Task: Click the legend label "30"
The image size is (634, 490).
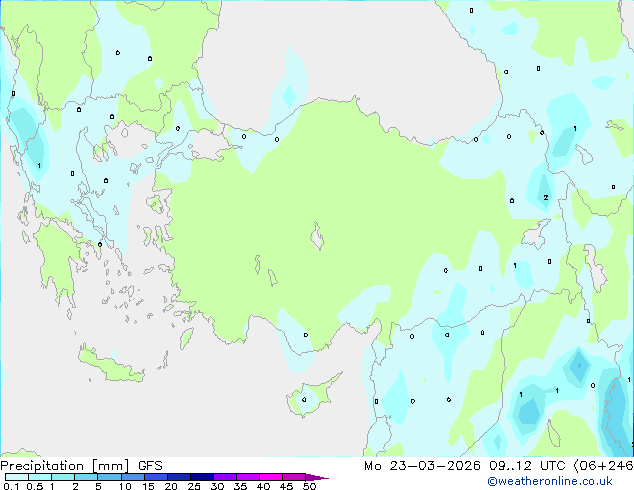Action: point(217,486)
